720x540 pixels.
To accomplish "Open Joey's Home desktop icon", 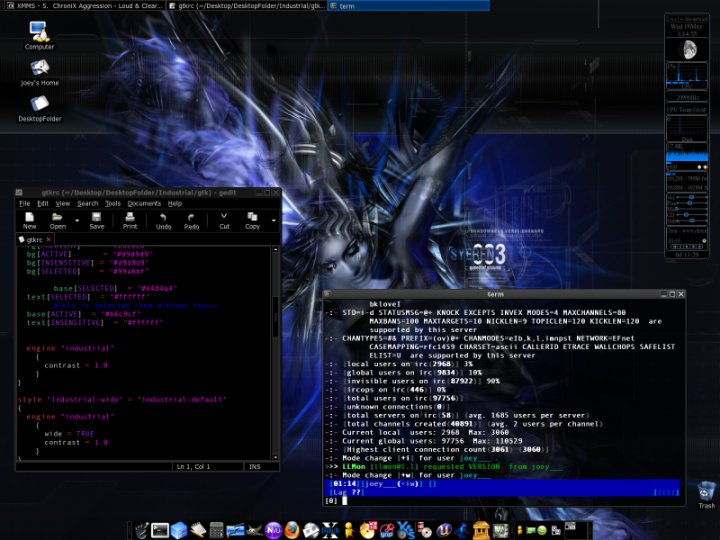I will click(39, 73).
